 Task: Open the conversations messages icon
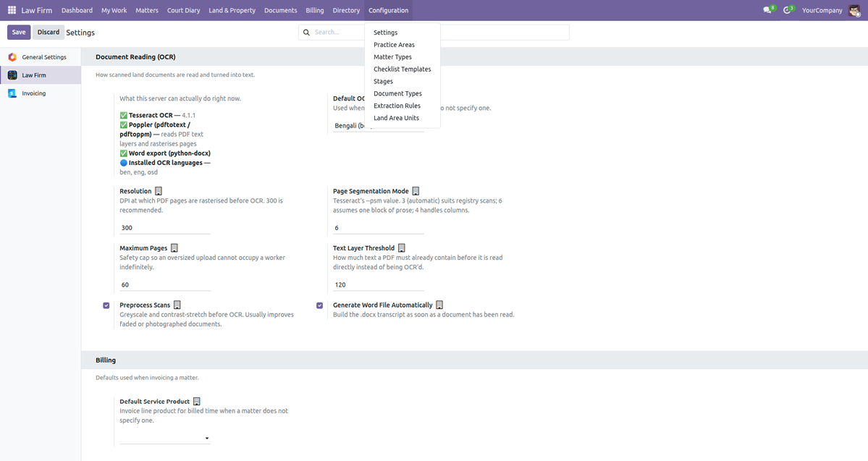coord(767,10)
